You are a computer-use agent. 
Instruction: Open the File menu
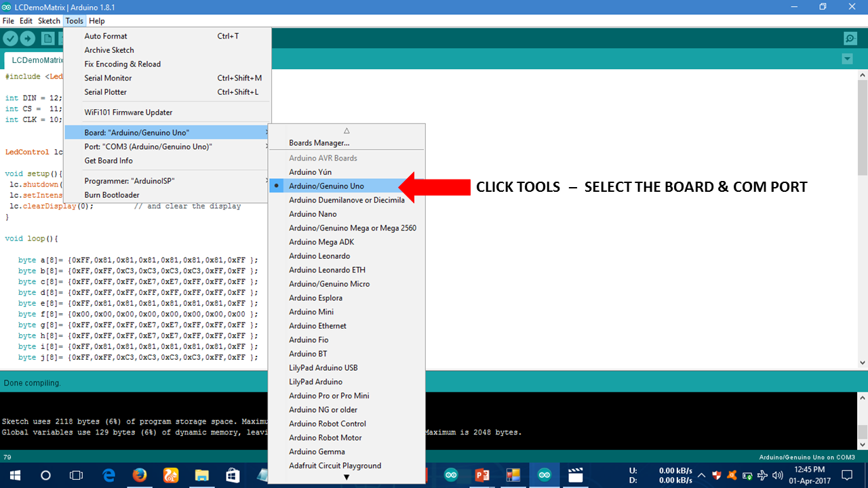(x=8, y=21)
